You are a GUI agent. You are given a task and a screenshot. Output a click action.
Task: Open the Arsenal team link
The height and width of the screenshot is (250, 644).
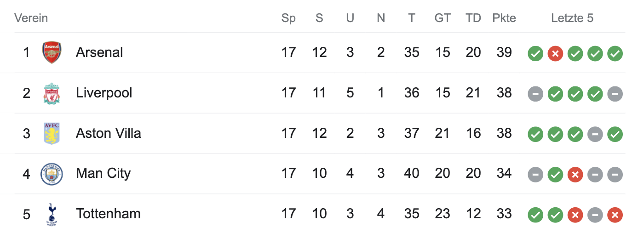pyautogui.click(x=99, y=52)
